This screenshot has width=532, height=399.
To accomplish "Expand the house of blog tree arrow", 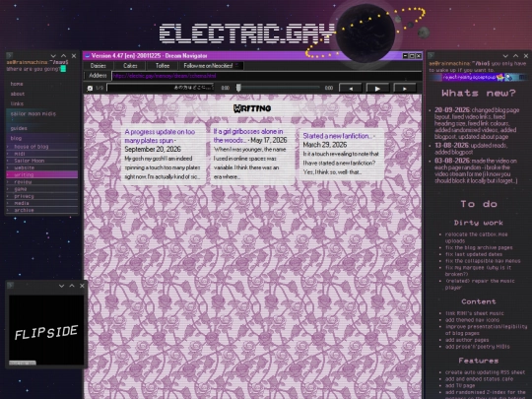I will click(8, 147).
